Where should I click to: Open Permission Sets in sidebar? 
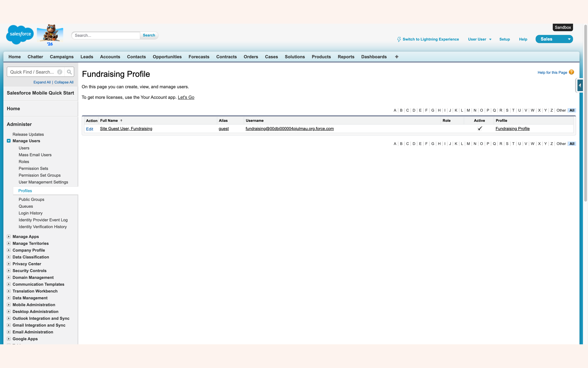pos(33,168)
